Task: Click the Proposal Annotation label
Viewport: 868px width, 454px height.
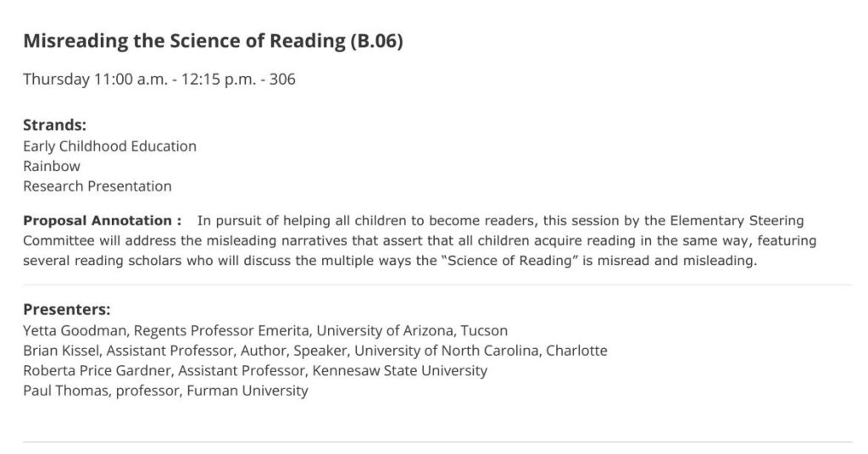Action: pos(103,220)
